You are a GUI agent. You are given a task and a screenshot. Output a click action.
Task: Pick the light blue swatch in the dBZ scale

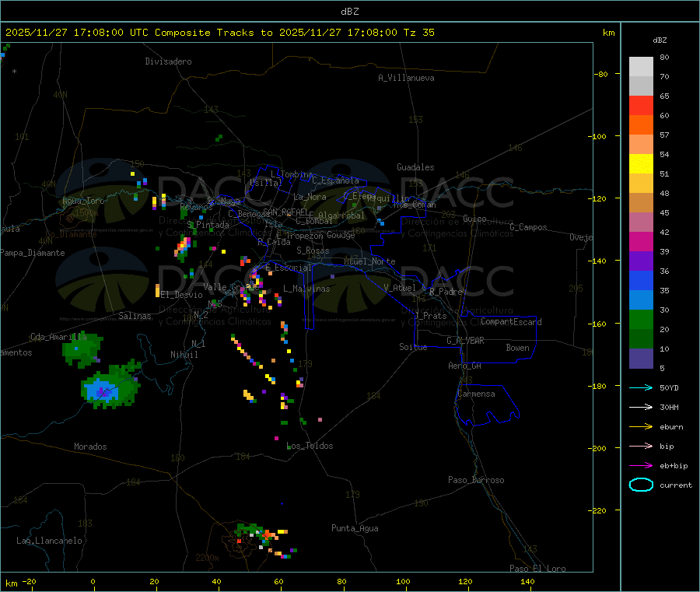coord(641,300)
